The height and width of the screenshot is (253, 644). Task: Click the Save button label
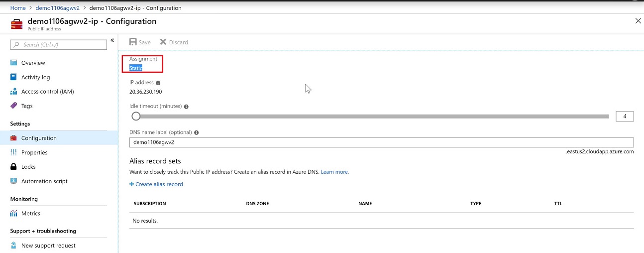[145, 42]
